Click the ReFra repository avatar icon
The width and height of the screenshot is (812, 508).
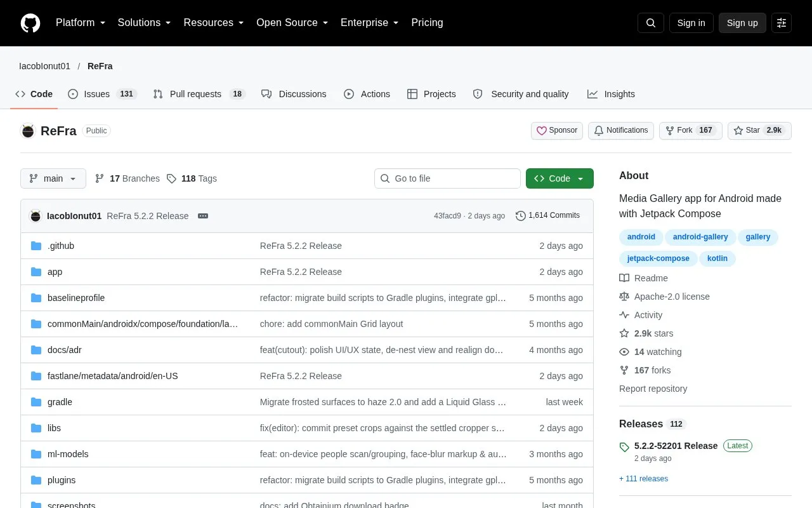[x=28, y=131]
